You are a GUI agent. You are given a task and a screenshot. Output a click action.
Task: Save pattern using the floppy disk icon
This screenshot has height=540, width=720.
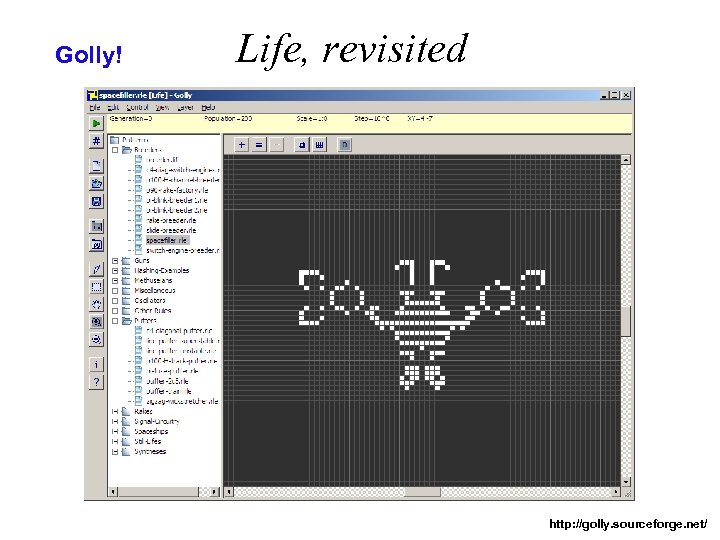pyautogui.click(x=96, y=201)
